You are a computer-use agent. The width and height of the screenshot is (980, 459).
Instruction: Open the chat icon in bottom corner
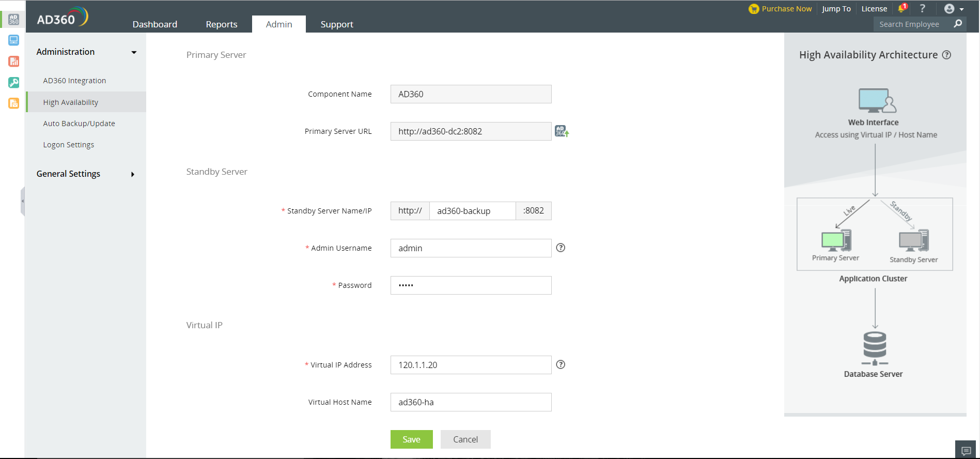click(x=966, y=450)
